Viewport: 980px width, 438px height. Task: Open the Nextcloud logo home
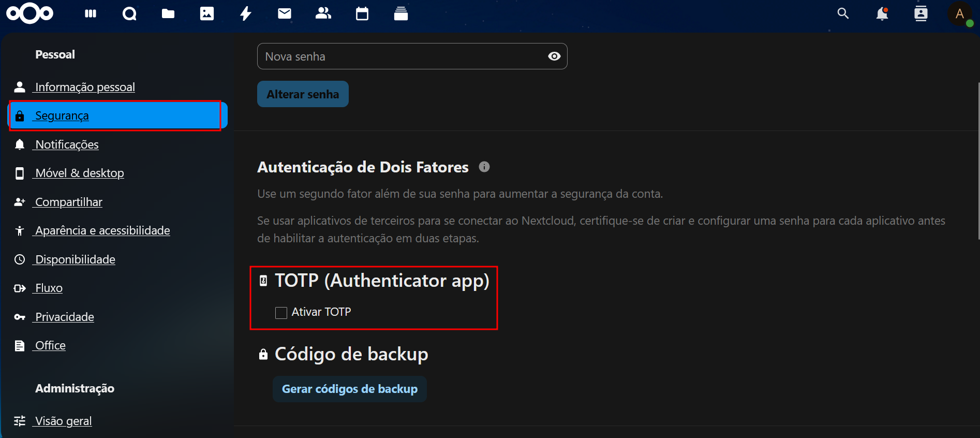pyautogui.click(x=29, y=13)
